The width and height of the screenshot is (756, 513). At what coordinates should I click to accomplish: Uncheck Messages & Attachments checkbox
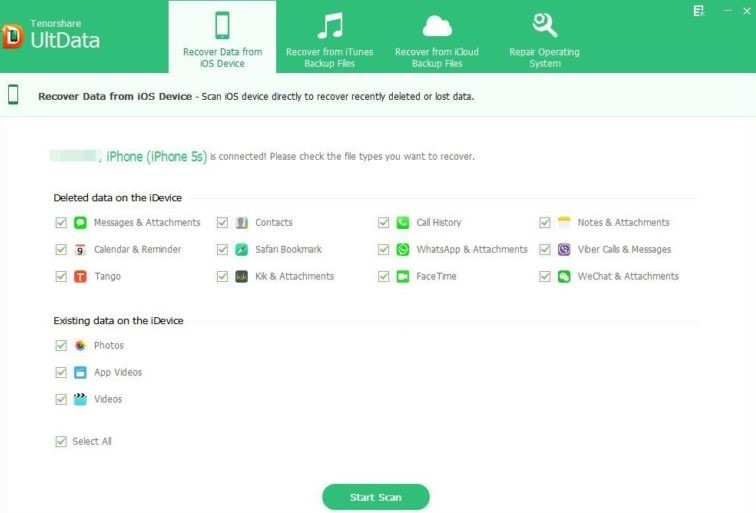click(61, 223)
